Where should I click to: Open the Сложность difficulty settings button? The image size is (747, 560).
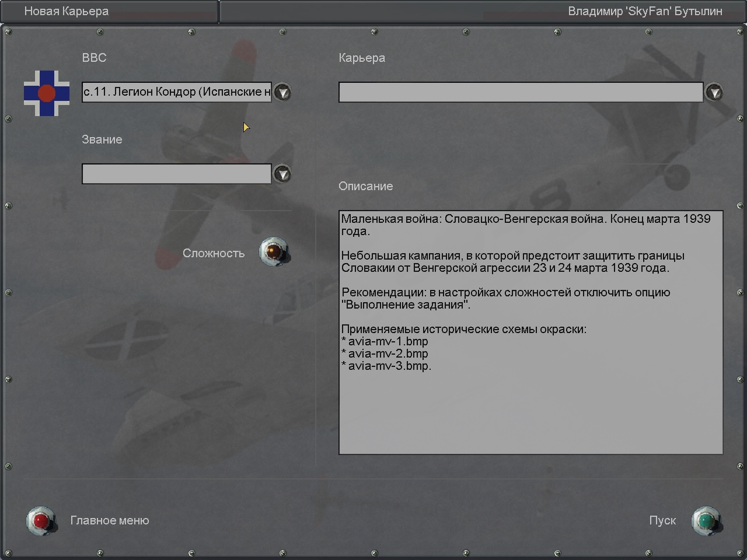pyautogui.click(x=274, y=251)
